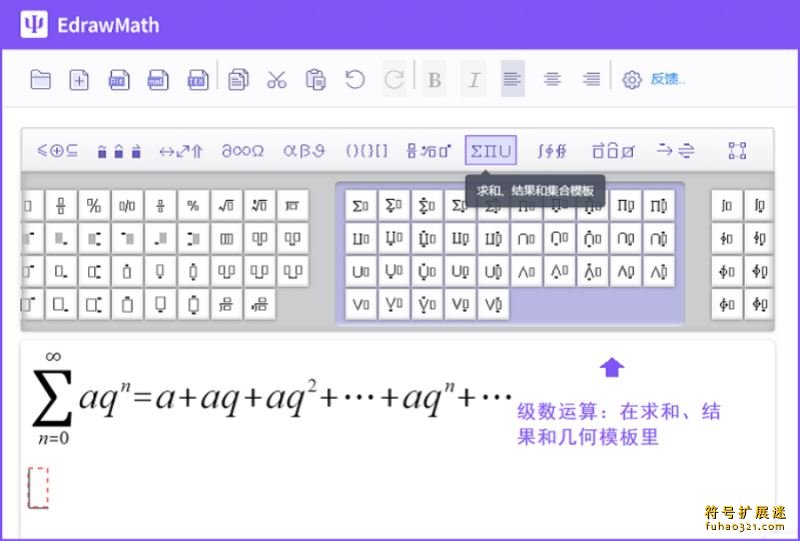This screenshot has height=541, width=800.
Task: Export the formula as MathML file
Action: point(158,80)
